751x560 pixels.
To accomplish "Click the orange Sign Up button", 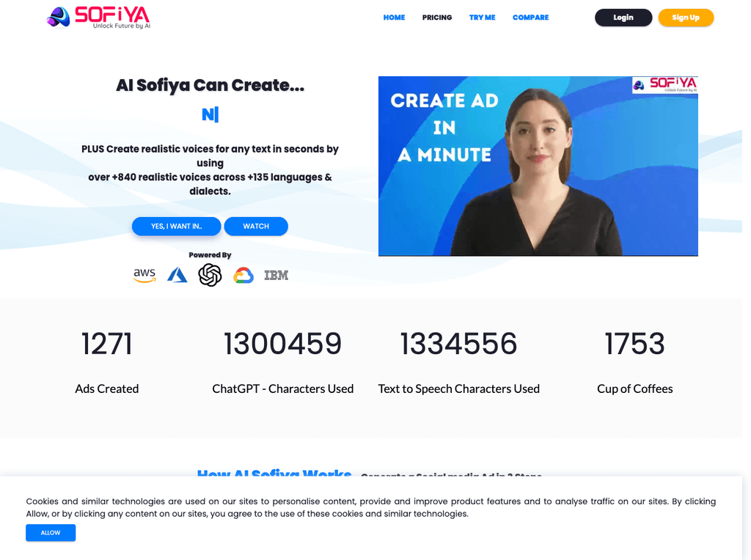I will point(686,18).
